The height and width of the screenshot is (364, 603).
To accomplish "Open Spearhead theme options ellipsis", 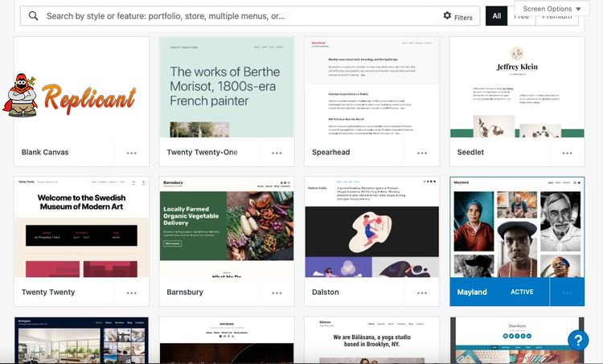I will tap(422, 153).
